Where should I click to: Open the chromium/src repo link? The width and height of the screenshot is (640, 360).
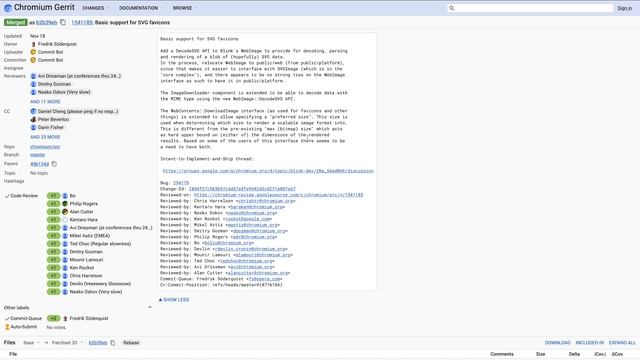click(45, 147)
